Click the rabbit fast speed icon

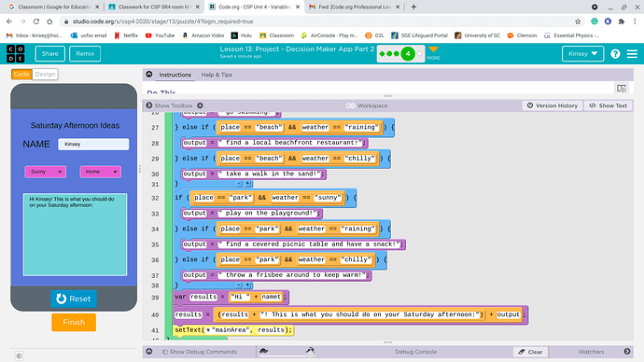coord(310,350)
